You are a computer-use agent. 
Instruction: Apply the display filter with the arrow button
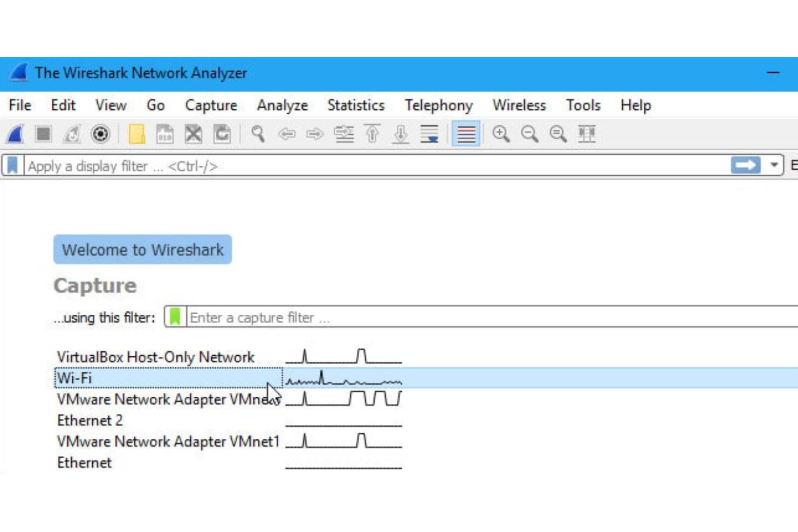(747, 165)
